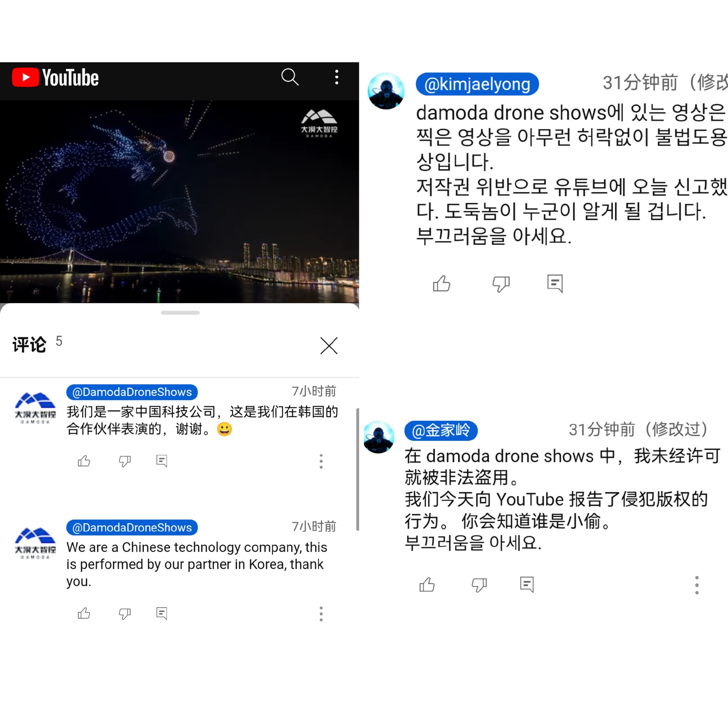Like the Chinese DamodaDroneShows comment
728x728 pixels.
pyautogui.click(x=84, y=461)
